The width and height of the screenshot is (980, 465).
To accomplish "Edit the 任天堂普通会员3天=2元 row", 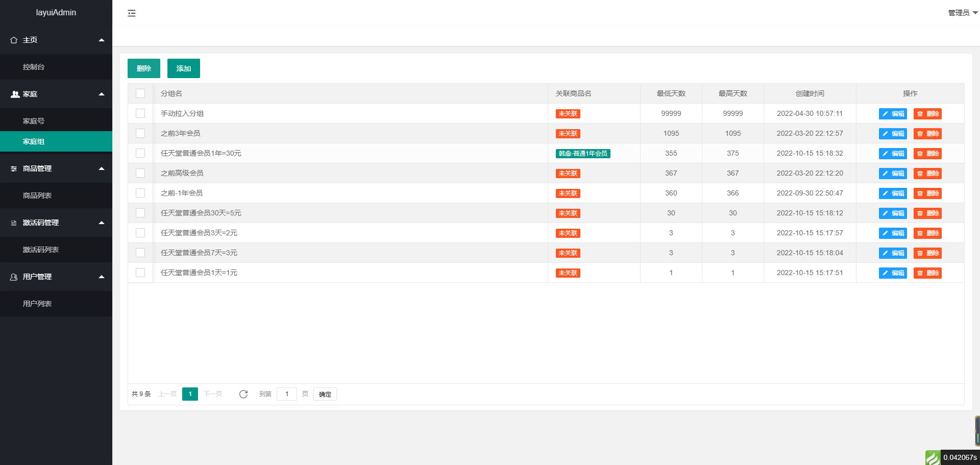I will [x=893, y=233].
